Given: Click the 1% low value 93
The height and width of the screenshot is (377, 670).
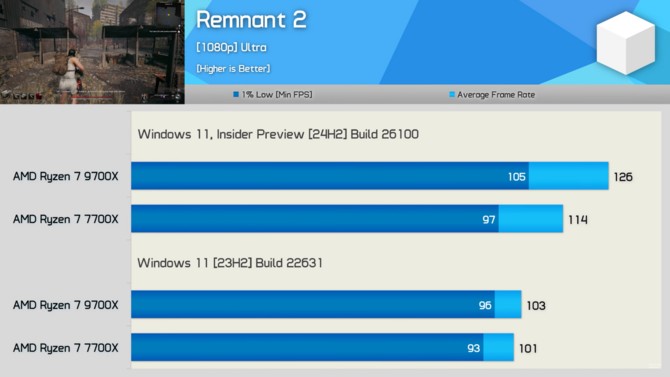Looking at the screenshot, I should click(473, 348).
